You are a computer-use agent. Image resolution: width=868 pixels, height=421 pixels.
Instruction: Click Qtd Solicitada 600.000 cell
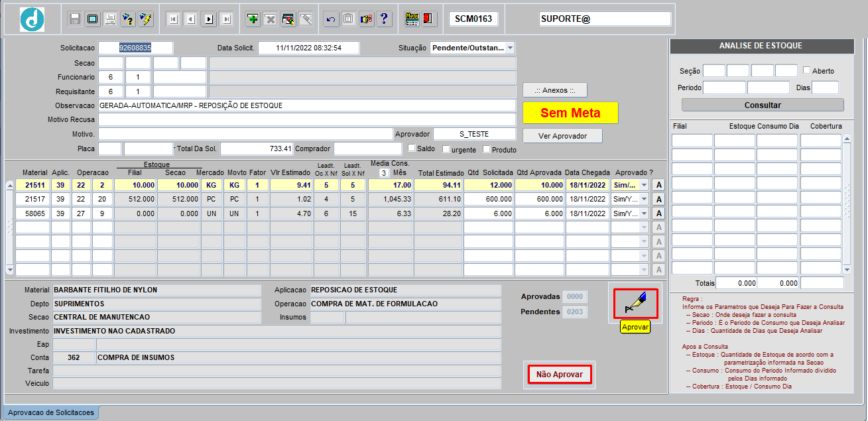point(489,199)
